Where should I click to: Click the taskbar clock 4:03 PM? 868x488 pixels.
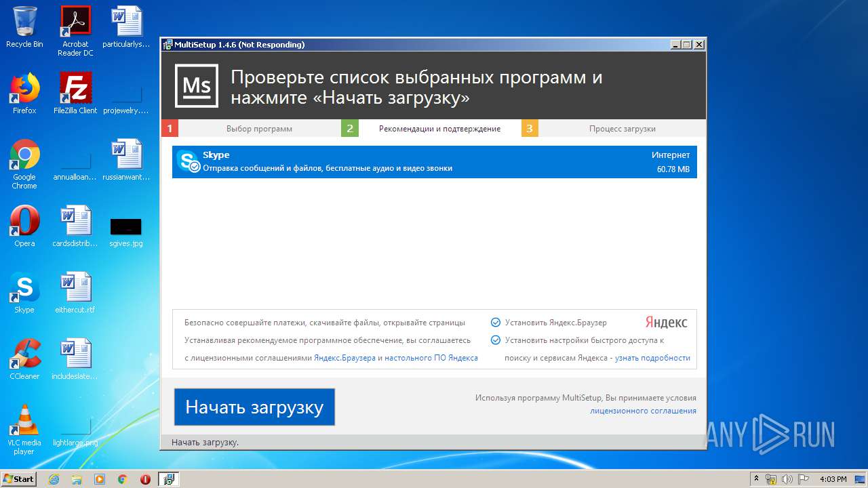click(833, 479)
